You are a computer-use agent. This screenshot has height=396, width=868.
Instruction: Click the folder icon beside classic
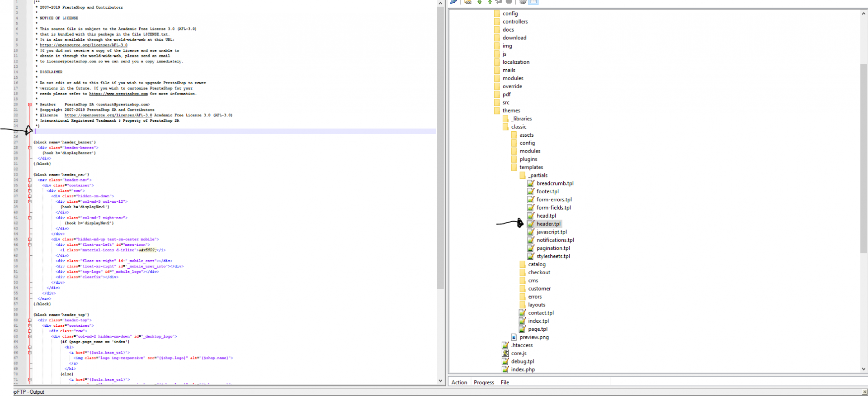[x=506, y=127]
